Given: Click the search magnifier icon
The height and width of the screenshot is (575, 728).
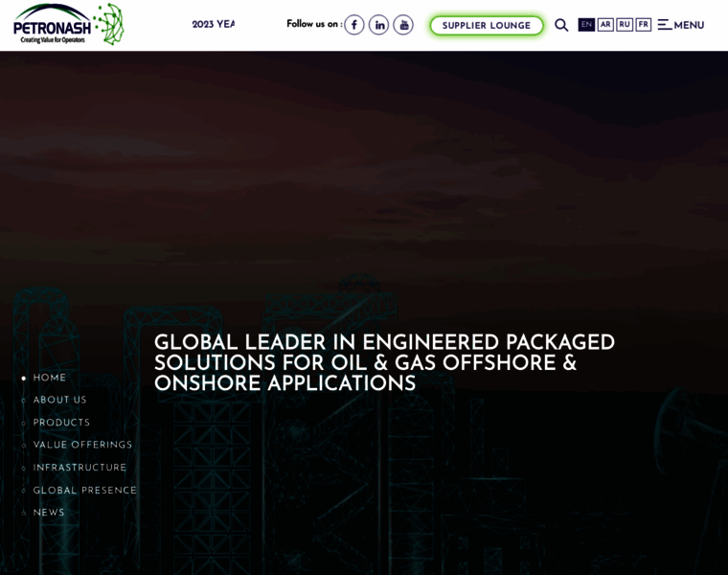Looking at the screenshot, I should (x=561, y=25).
